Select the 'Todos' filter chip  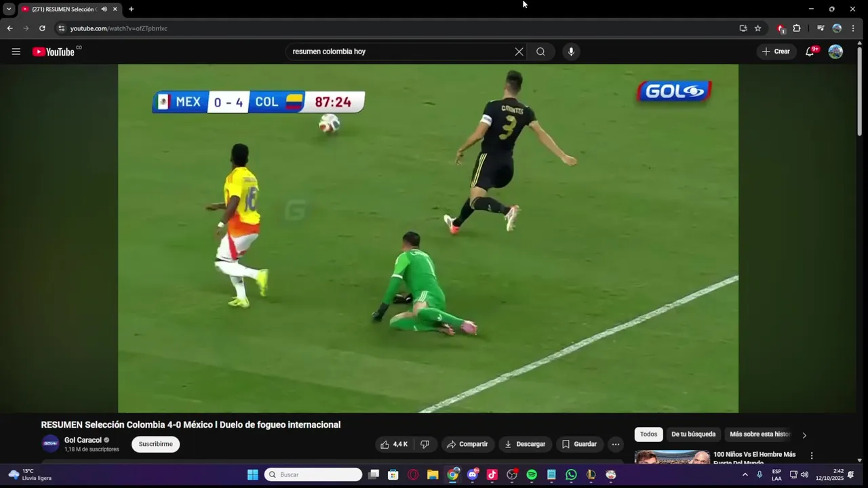[x=649, y=434]
